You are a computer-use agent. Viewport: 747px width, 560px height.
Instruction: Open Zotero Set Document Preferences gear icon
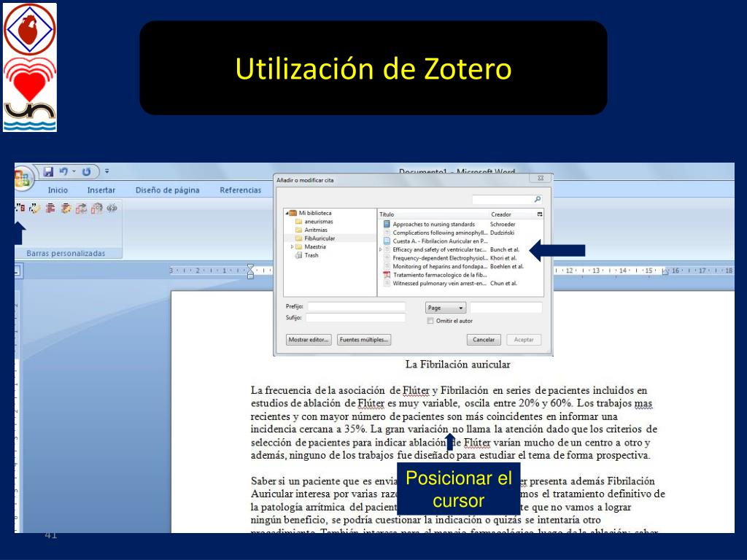tap(97, 208)
